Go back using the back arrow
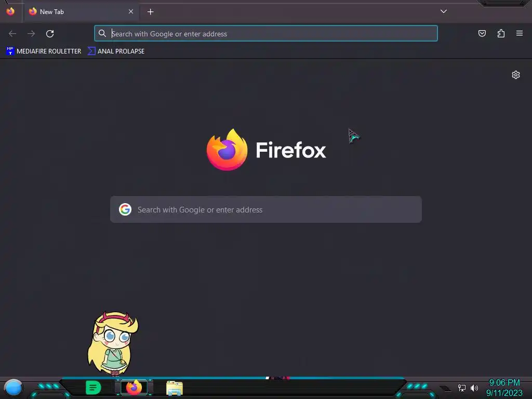 tap(12, 34)
